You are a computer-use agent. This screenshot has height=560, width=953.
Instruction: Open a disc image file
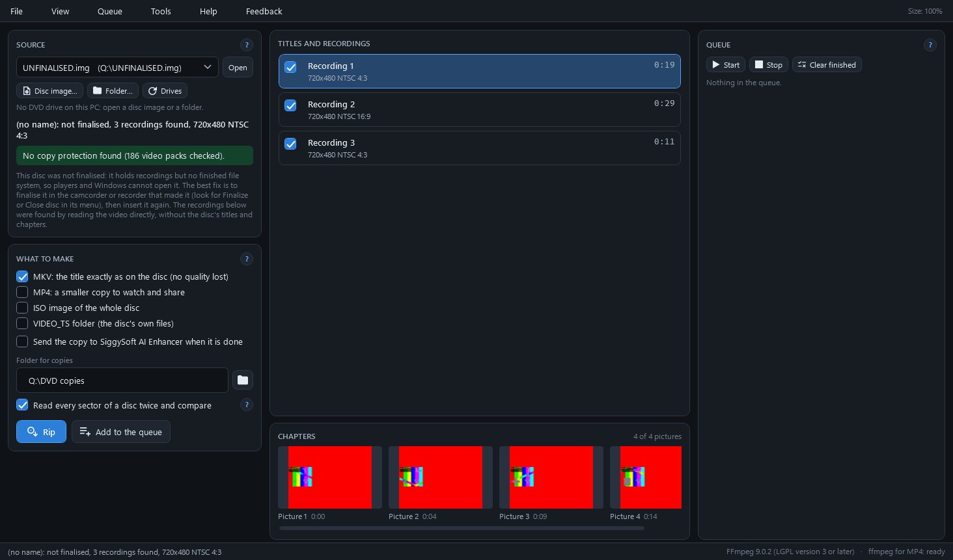click(x=49, y=91)
